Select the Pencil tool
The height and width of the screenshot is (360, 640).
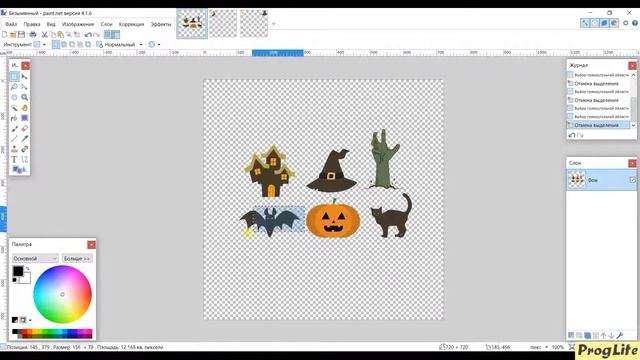click(x=14, y=139)
